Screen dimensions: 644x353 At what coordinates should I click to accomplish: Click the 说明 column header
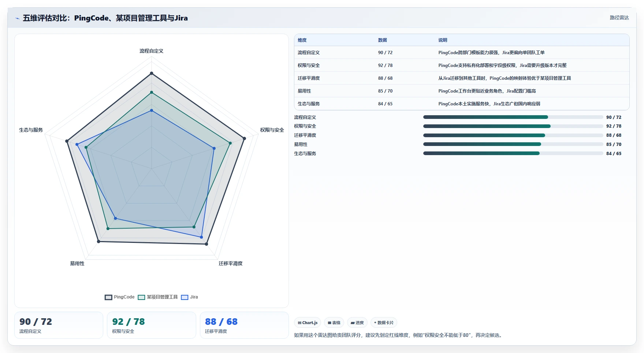tap(443, 40)
